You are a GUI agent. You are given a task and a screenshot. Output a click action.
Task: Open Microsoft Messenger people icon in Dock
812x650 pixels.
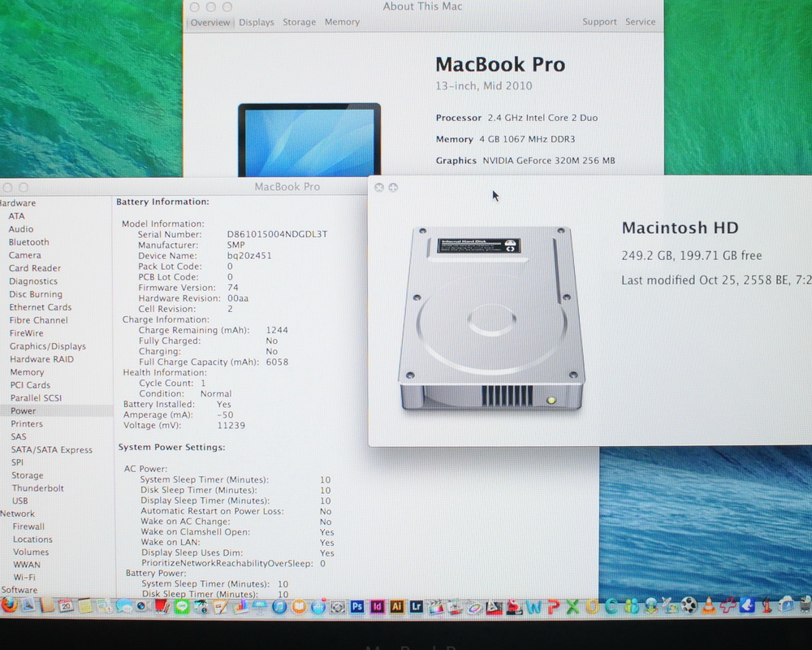pos(631,606)
